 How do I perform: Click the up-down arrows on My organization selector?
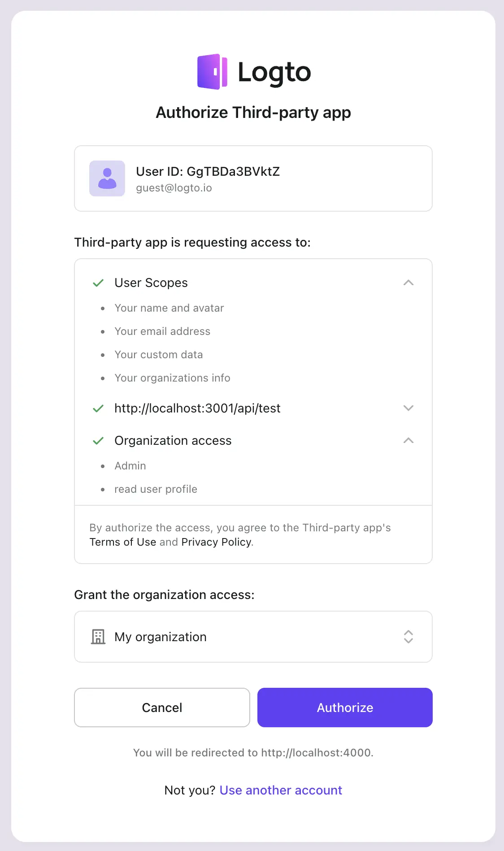[x=408, y=637]
